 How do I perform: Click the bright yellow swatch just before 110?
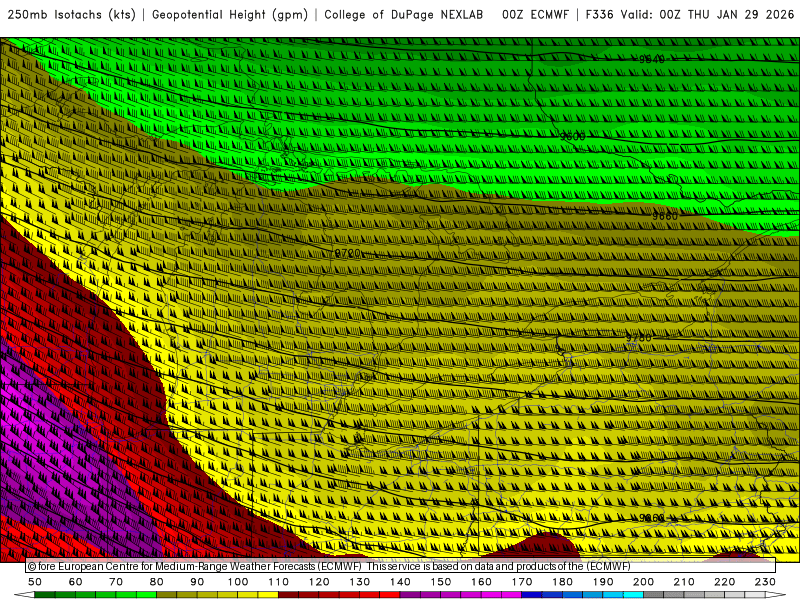pyautogui.click(x=268, y=595)
